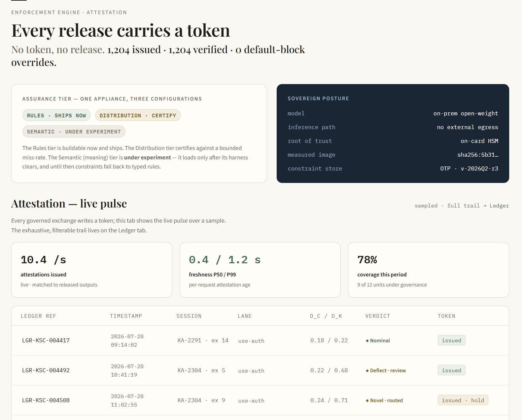Click the 0.24 / 0.71 distance value
This screenshot has width=522, height=420.
(329, 400)
